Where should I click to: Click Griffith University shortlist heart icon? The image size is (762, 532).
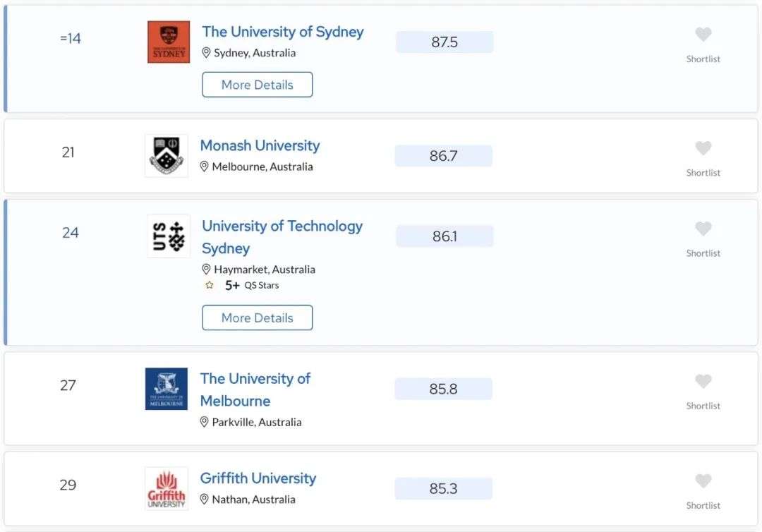pyautogui.click(x=703, y=480)
